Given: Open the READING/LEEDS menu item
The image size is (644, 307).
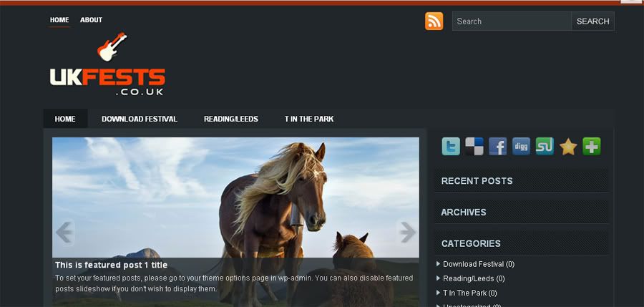Looking at the screenshot, I should click(x=231, y=119).
